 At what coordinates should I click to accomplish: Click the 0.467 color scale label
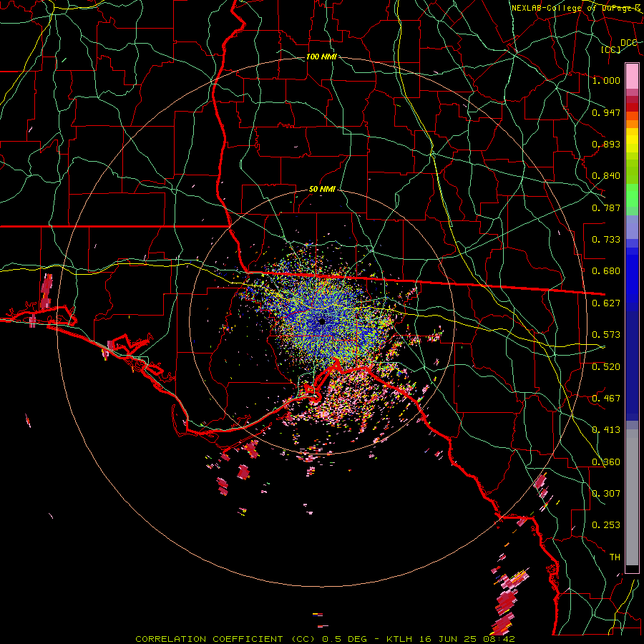606,399
